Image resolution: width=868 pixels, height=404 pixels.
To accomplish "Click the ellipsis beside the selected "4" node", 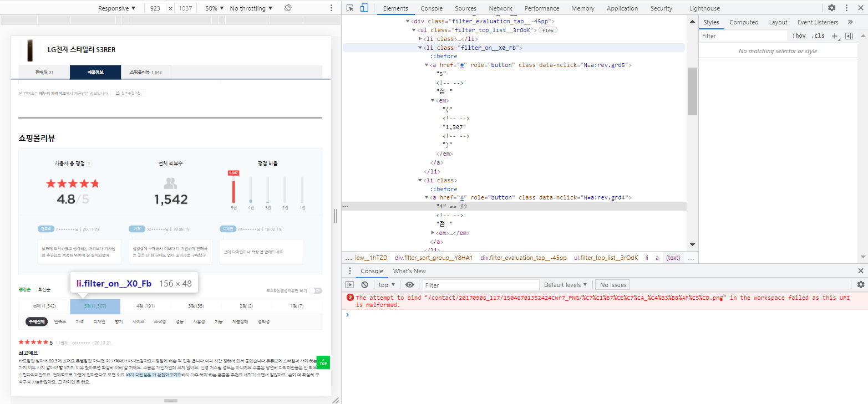I will (x=346, y=206).
